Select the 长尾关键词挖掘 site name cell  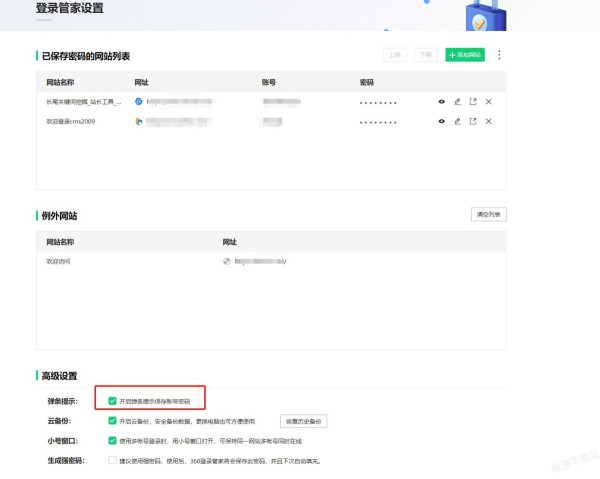point(84,102)
